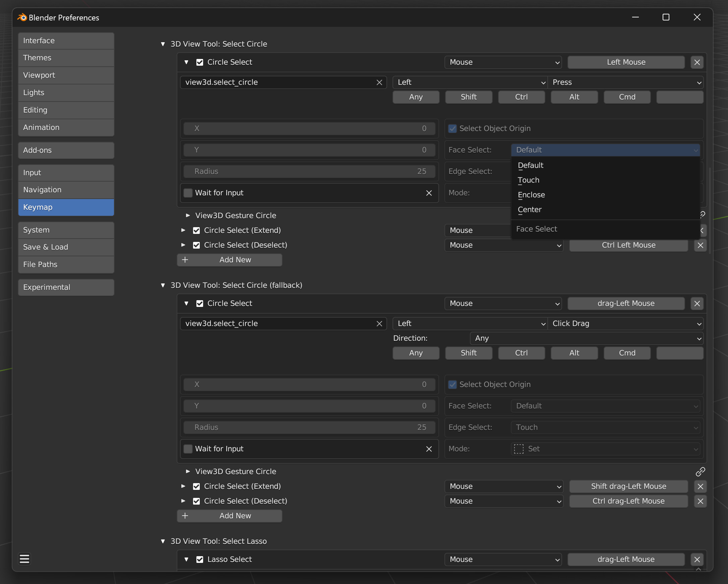Open the hamburger menu at bottom left
This screenshot has width=728, height=584.
tap(24, 559)
